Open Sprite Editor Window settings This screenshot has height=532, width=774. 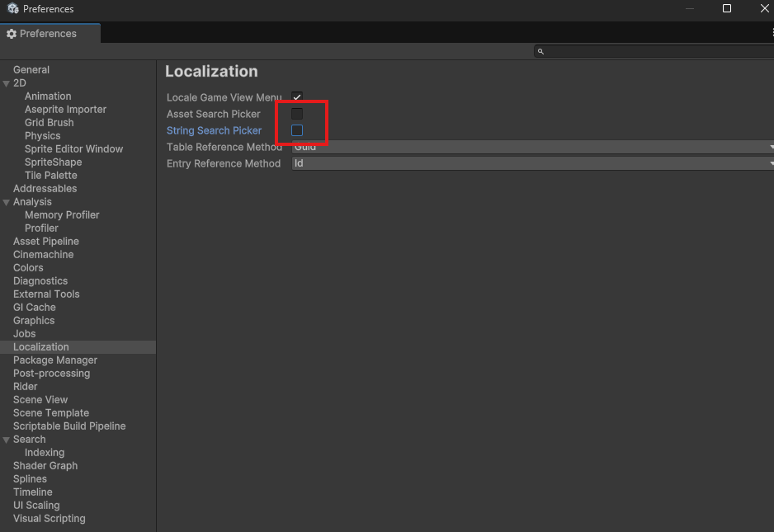(73, 149)
